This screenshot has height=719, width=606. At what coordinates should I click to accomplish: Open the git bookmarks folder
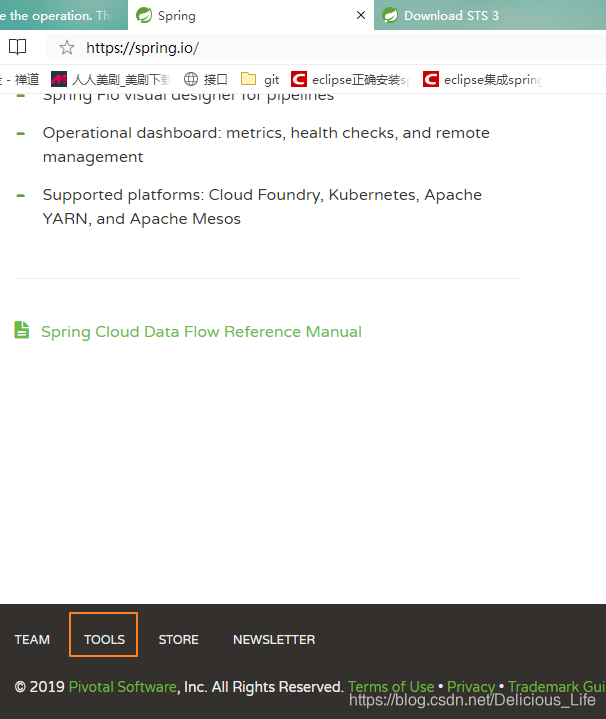point(260,79)
